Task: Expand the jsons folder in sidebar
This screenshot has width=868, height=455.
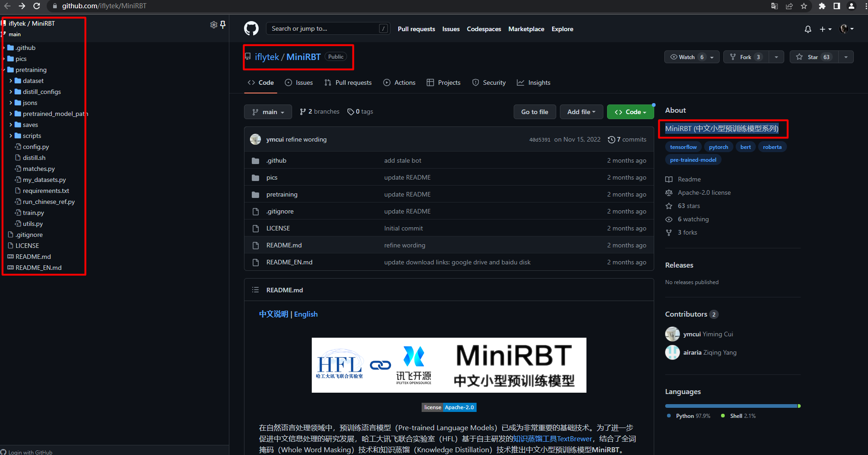Action: [11, 103]
